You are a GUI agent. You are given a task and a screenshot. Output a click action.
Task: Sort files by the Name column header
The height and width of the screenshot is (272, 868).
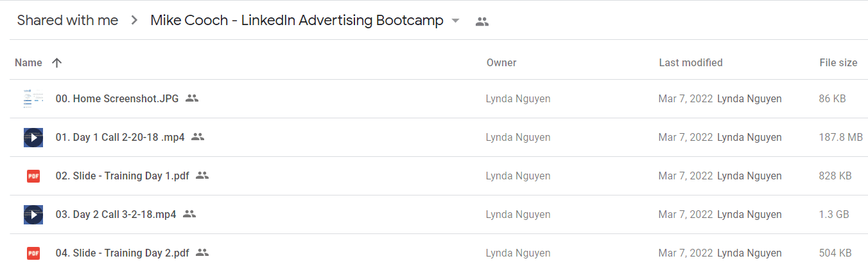point(28,62)
